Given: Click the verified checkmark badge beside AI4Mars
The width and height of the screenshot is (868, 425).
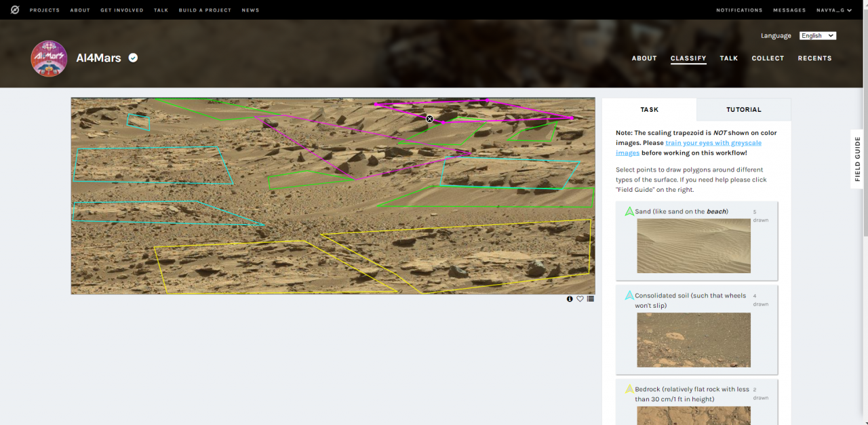Looking at the screenshot, I should point(134,58).
